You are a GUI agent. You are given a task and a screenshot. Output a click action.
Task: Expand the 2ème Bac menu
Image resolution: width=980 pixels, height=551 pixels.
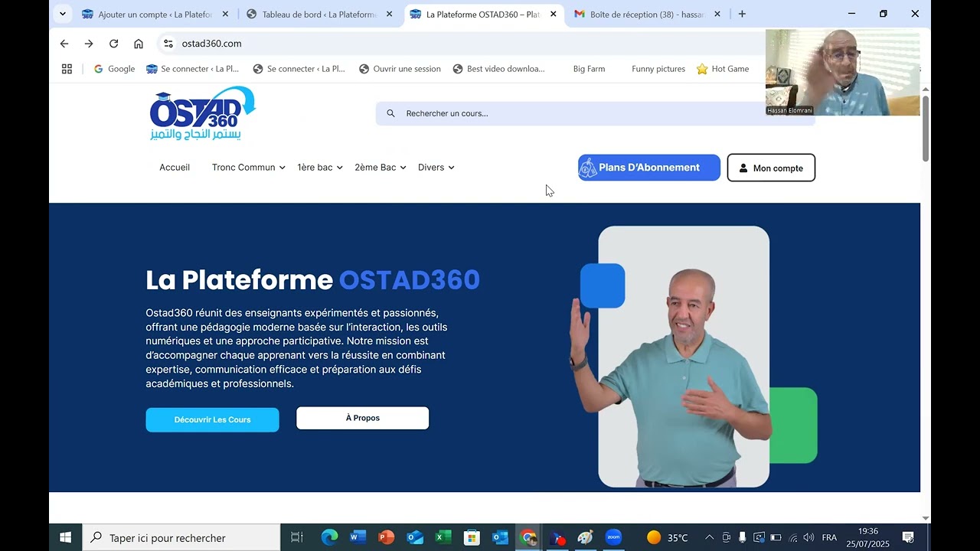click(x=381, y=168)
